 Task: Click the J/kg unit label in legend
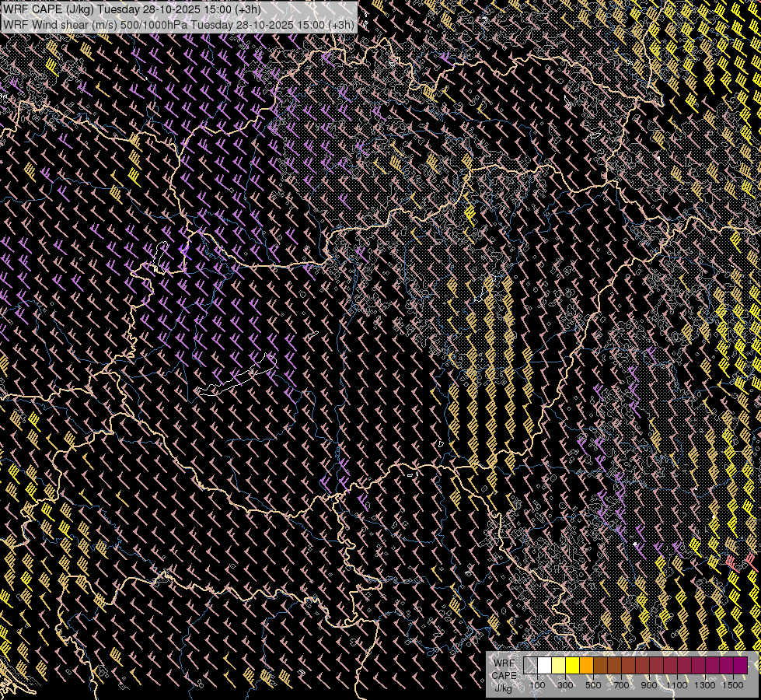click(x=504, y=688)
